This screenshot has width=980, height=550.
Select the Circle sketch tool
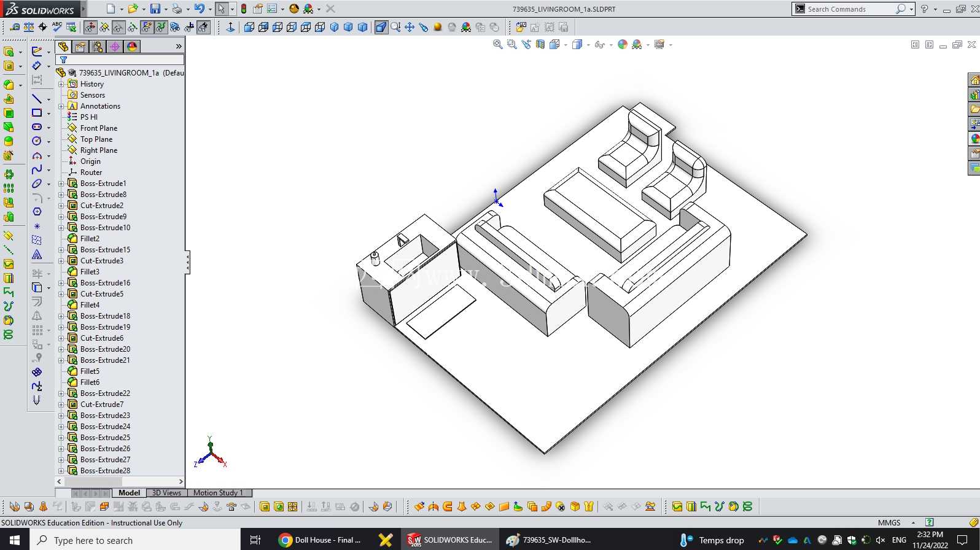[x=37, y=141]
